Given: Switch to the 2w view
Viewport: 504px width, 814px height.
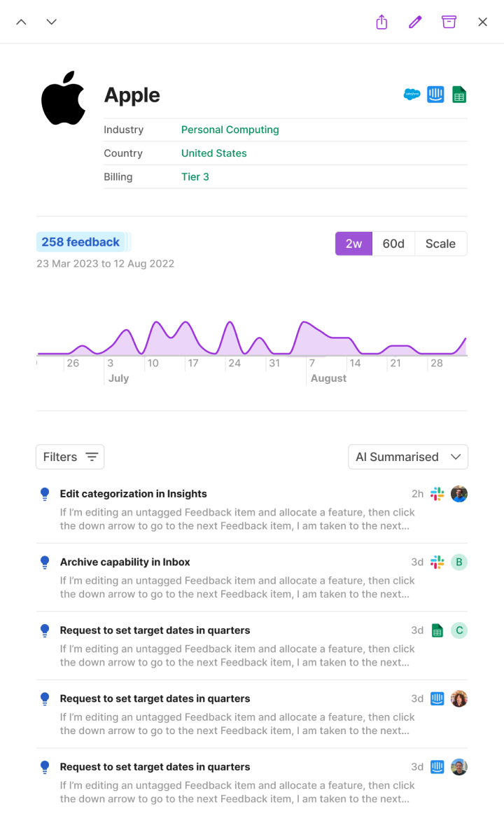Looking at the screenshot, I should click(353, 243).
